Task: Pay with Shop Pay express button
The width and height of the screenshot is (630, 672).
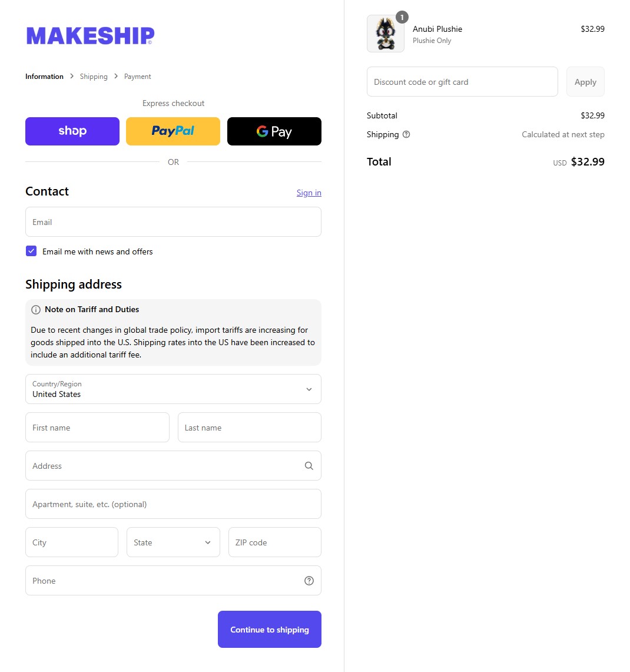Action: click(x=72, y=131)
